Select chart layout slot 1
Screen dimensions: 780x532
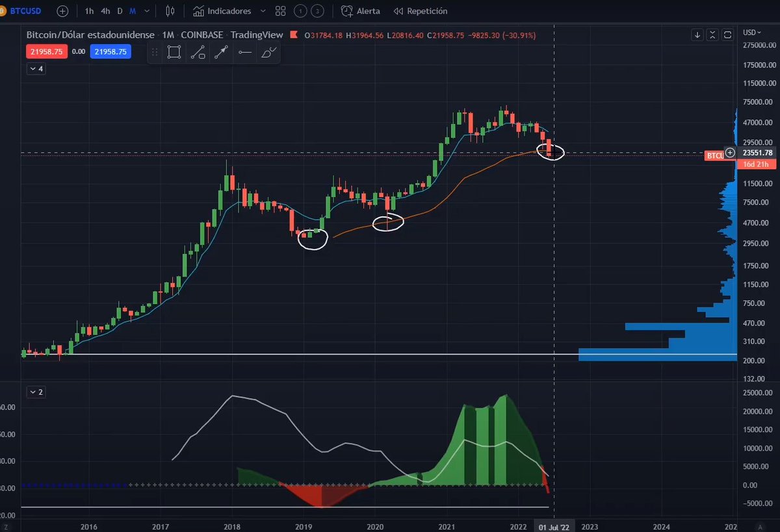pyautogui.click(x=300, y=11)
